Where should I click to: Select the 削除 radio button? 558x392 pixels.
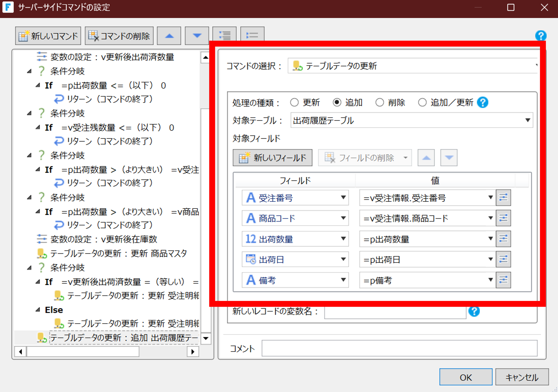tap(380, 103)
